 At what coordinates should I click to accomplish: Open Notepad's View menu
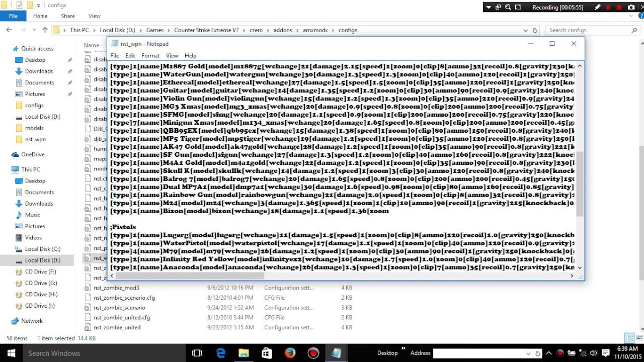pos(172,56)
